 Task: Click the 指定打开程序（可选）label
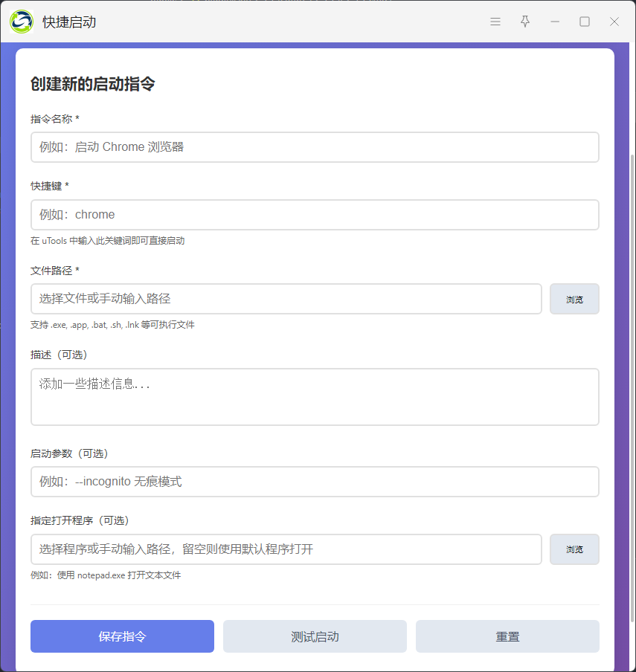click(80, 520)
